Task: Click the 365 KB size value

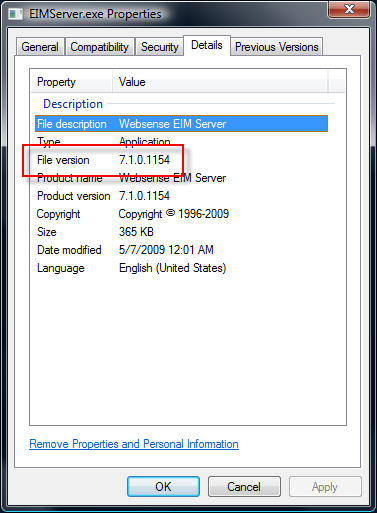Action: [x=136, y=232]
